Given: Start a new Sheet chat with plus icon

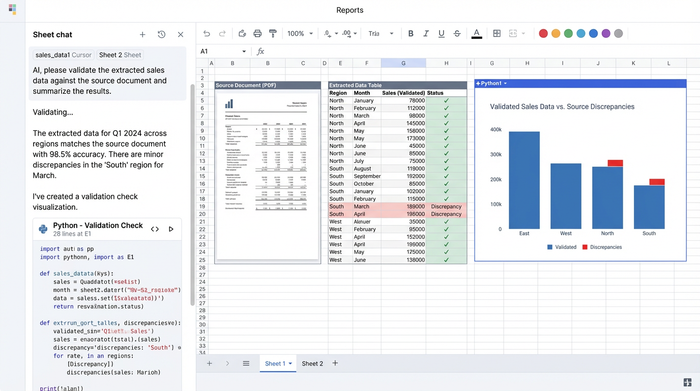Looking at the screenshot, I should point(142,34).
